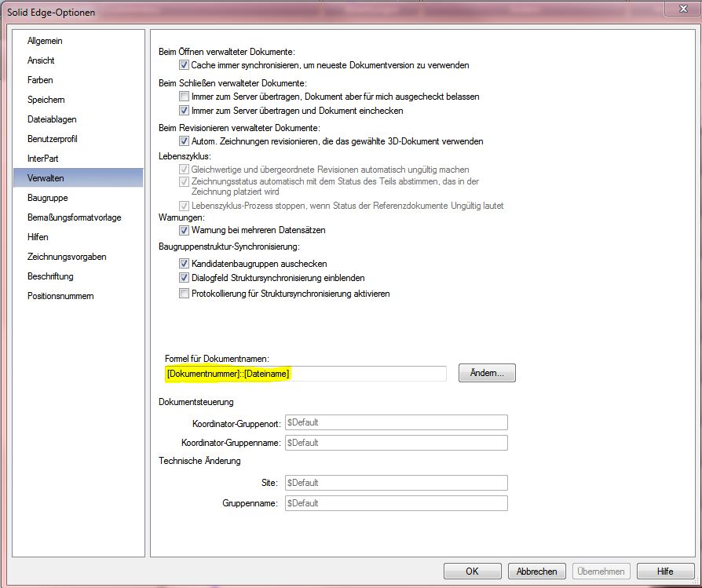This screenshot has height=588, width=702.
Task: Toggle Autom. Zeichnungen revisionieren checkbox
Action: [x=184, y=141]
